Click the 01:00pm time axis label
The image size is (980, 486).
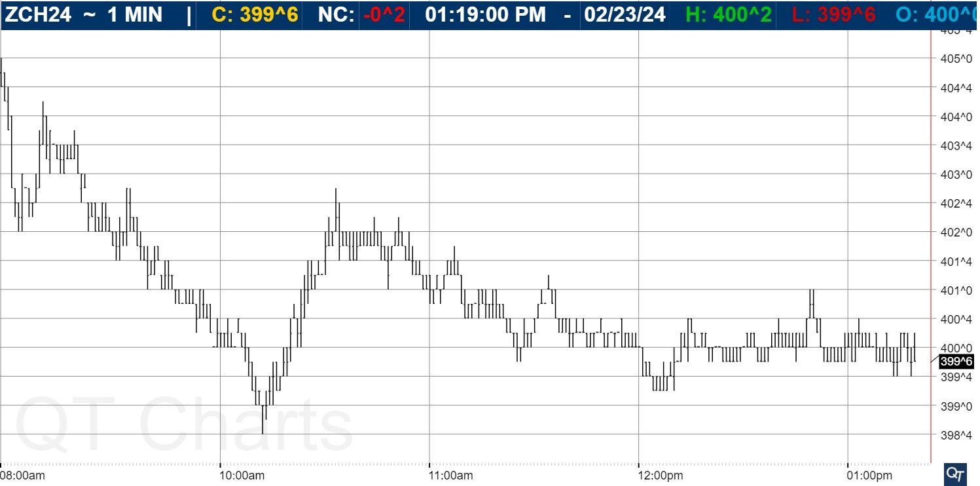[x=871, y=475]
